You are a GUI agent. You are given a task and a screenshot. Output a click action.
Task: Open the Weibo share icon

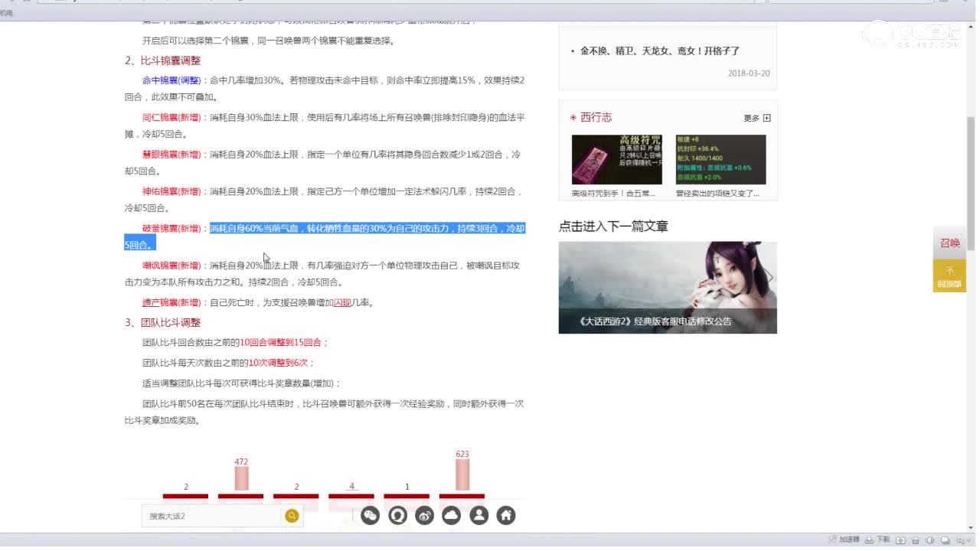click(x=424, y=516)
